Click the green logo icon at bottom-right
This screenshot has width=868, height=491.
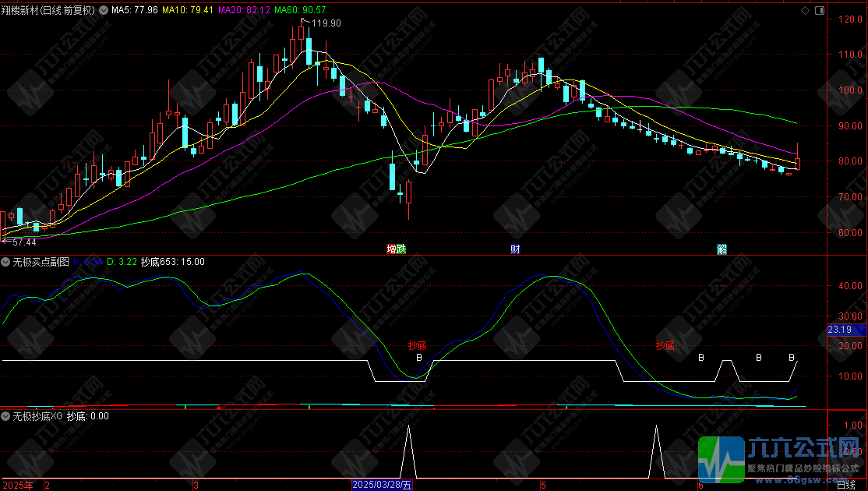(x=720, y=459)
